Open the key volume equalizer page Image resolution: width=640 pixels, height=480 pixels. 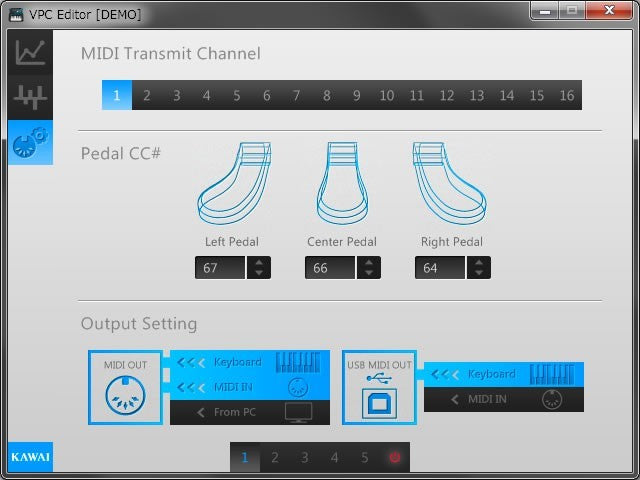pyautogui.click(x=30, y=97)
